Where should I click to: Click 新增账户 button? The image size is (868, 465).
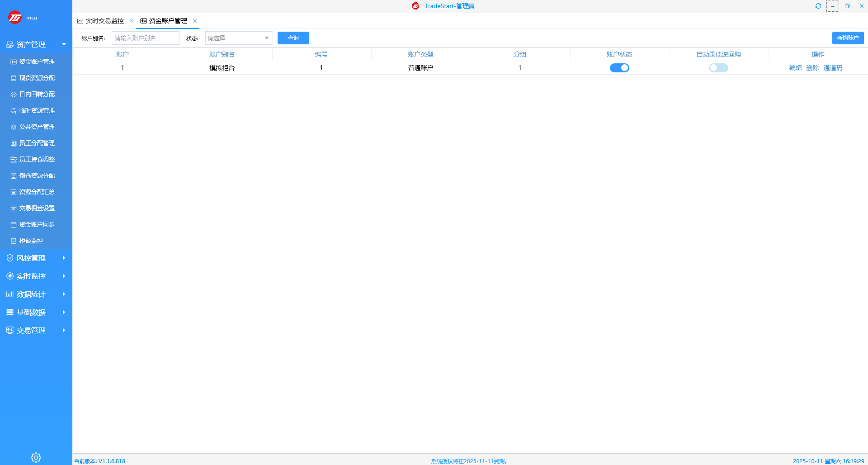click(x=848, y=38)
